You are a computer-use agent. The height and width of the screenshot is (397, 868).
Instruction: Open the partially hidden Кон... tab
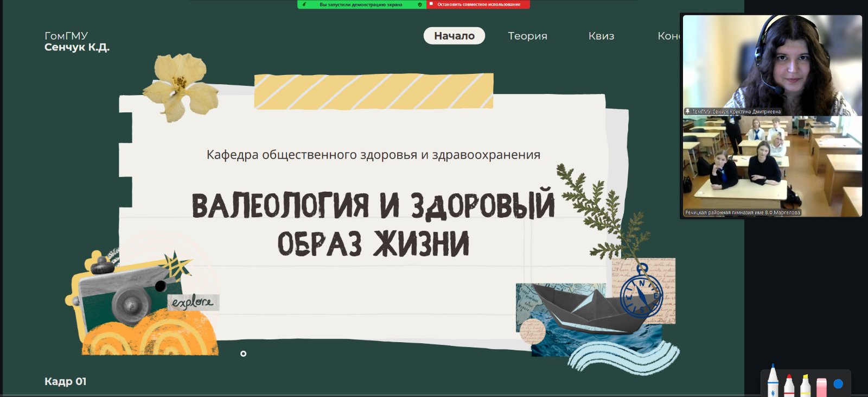pos(668,36)
